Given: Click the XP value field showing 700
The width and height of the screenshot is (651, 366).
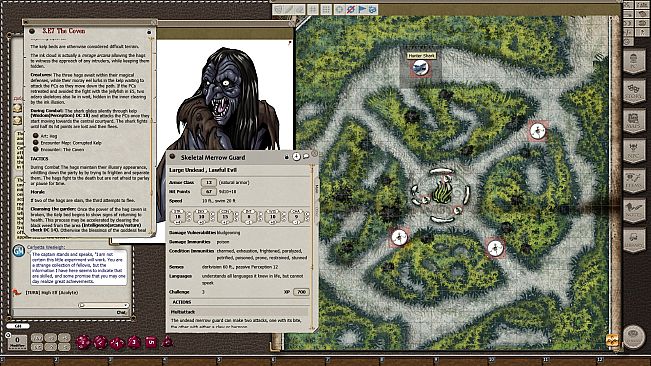Looking at the screenshot, I should (x=301, y=292).
